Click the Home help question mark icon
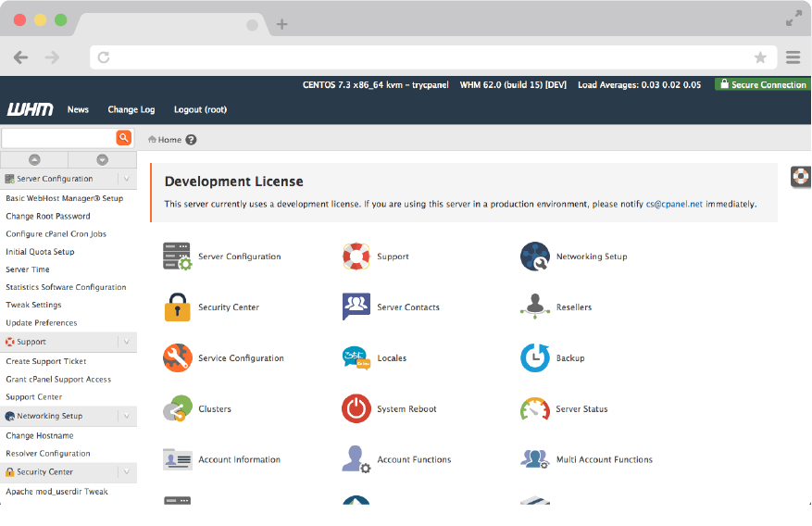The width and height of the screenshot is (812, 526). pos(191,140)
